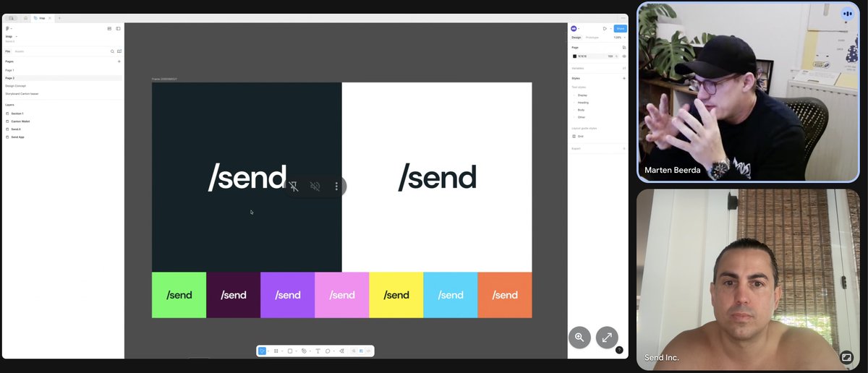Image resolution: width=868 pixels, height=373 pixels.
Task: Click the user avatar in right panel
Action: (574, 29)
